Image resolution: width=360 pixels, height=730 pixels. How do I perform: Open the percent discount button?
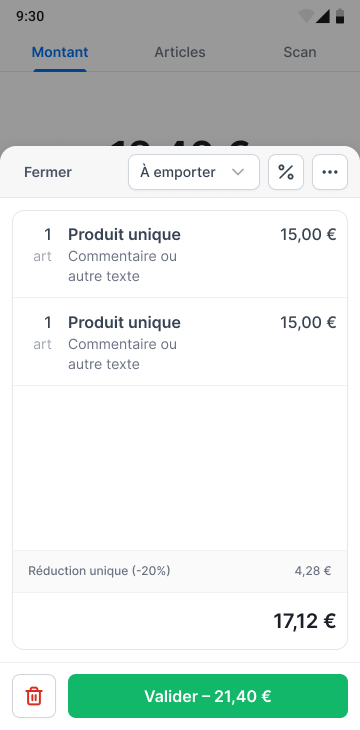286,172
